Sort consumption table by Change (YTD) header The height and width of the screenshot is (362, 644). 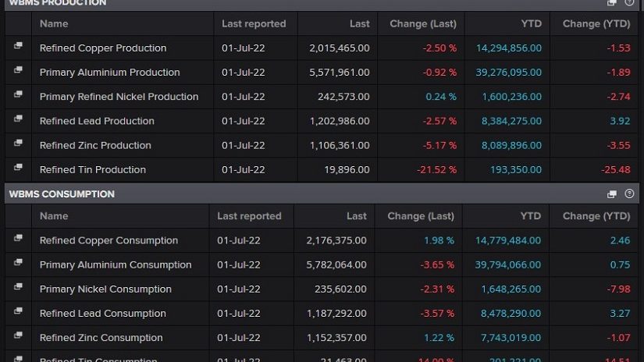pos(596,216)
